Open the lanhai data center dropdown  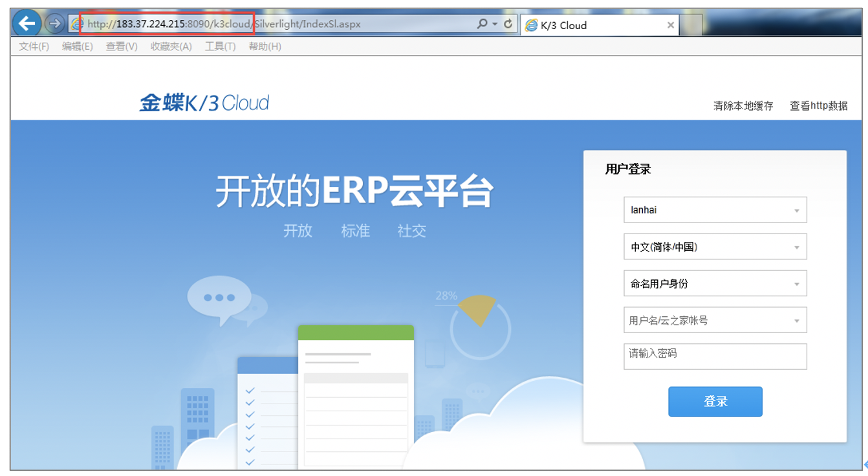715,210
